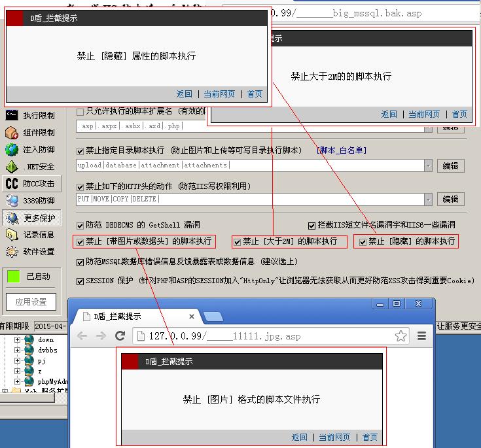The height and width of the screenshot is (448, 481).
Task: Toggle 禁止[大于2M]的脚本执行 checkbox
Action: click(237, 242)
